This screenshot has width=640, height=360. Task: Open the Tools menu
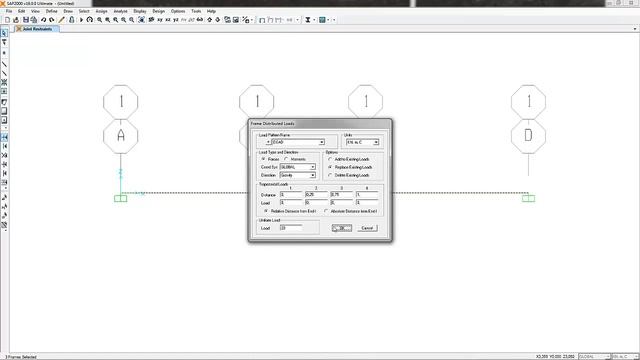pos(196,11)
